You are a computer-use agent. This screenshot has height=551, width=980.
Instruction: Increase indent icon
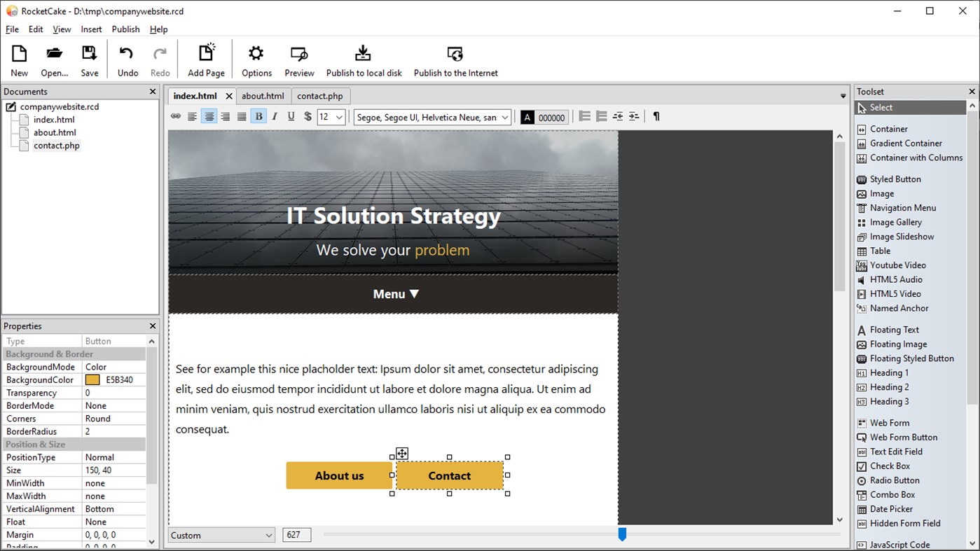[634, 117]
